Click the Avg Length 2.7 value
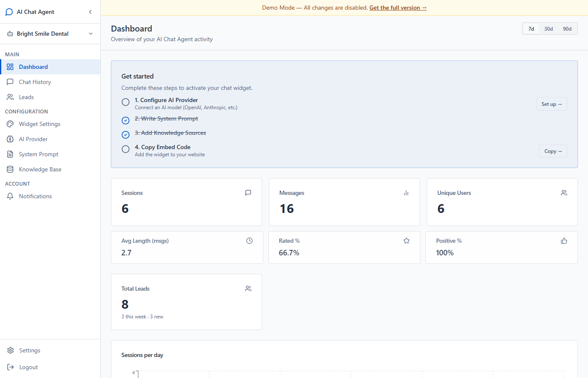The width and height of the screenshot is (588, 378). (x=126, y=253)
